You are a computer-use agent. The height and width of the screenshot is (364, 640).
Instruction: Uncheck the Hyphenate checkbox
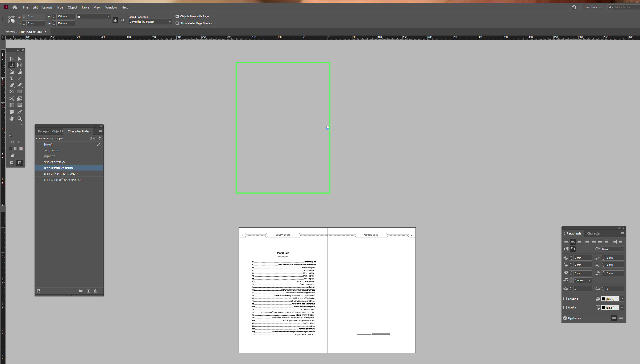(x=565, y=318)
